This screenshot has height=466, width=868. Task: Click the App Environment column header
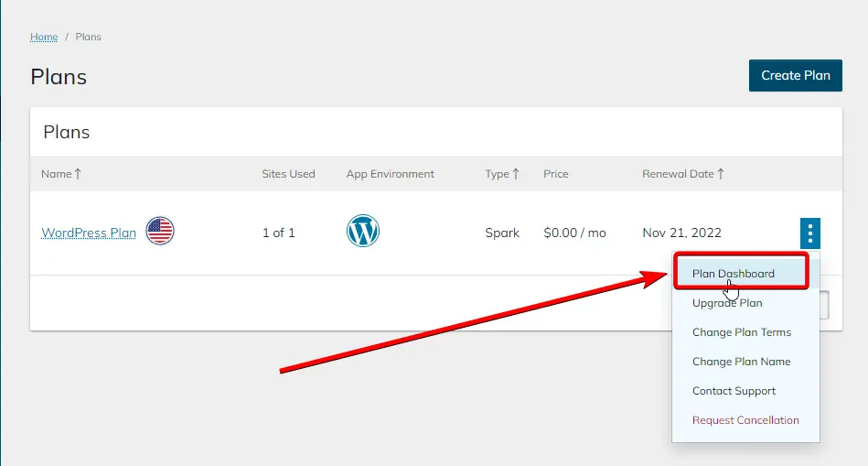point(390,174)
